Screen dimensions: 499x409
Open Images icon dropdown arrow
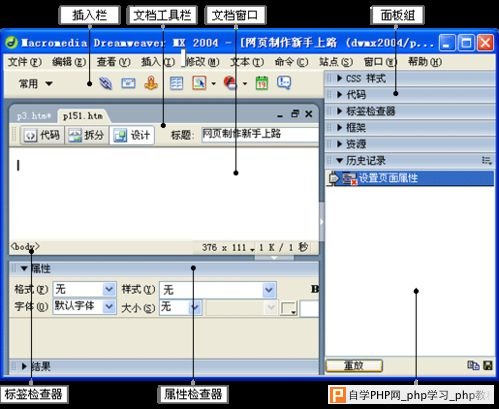pos(213,84)
